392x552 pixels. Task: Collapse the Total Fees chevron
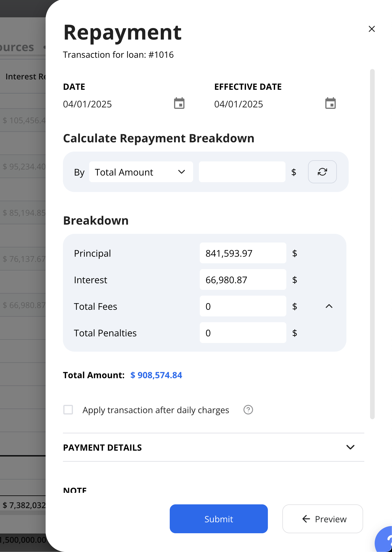pos(329,306)
